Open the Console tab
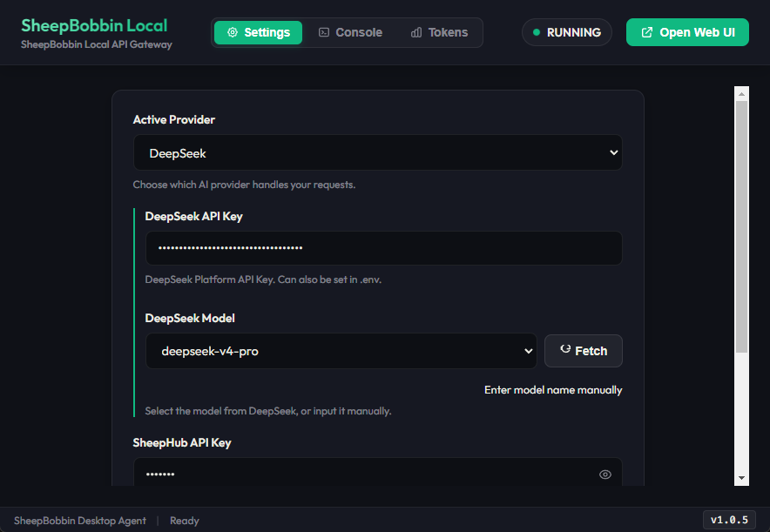 (x=350, y=32)
